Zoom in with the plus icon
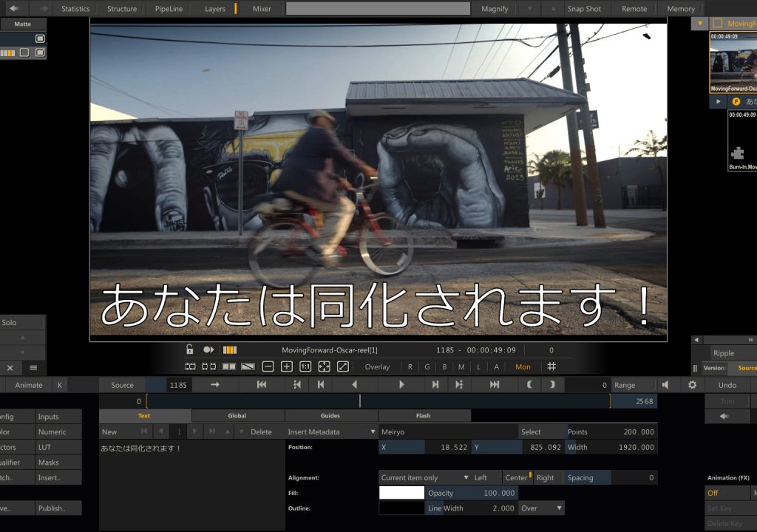 pos(287,367)
